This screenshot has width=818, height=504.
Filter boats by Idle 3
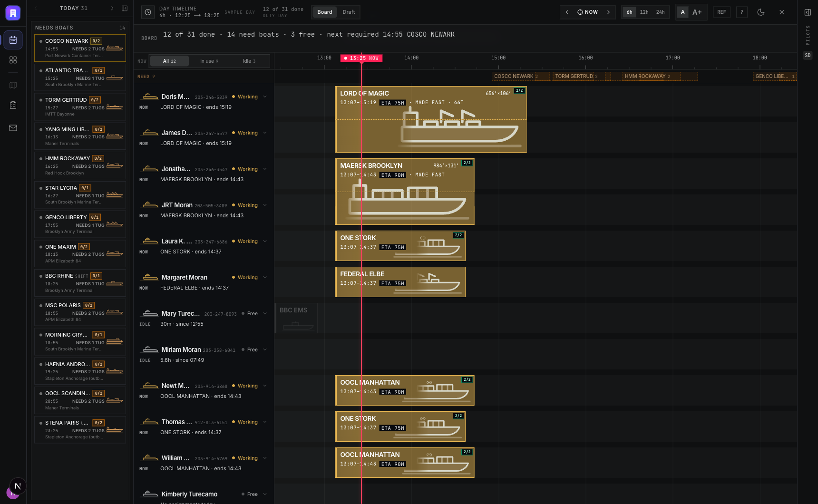click(249, 61)
